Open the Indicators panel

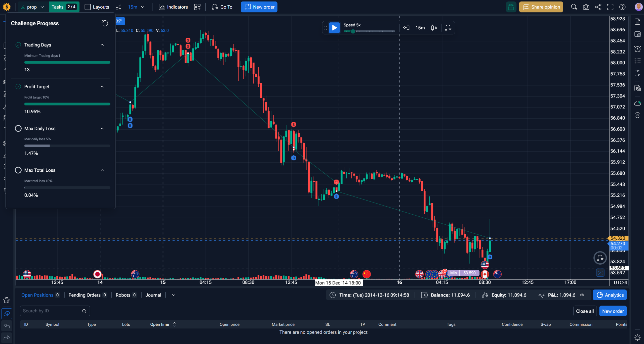click(x=173, y=7)
